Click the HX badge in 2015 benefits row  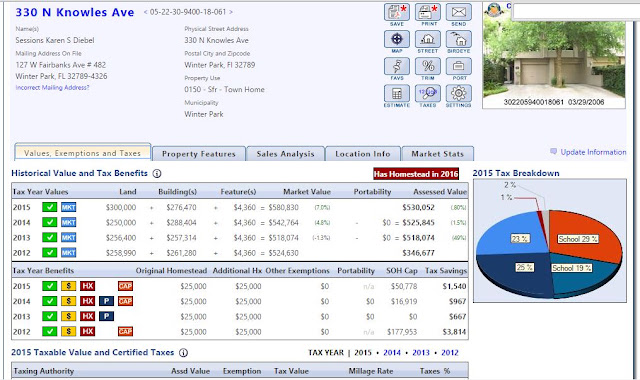point(87,286)
